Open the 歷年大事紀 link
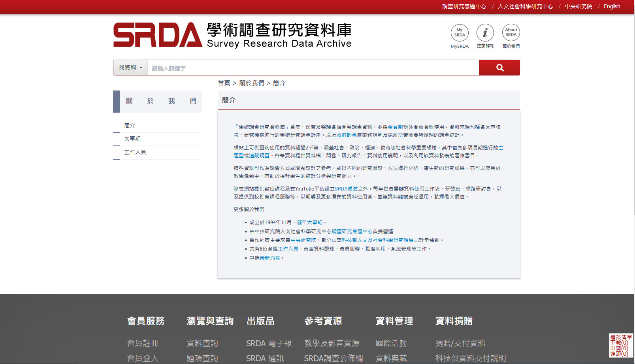 [x=310, y=223]
